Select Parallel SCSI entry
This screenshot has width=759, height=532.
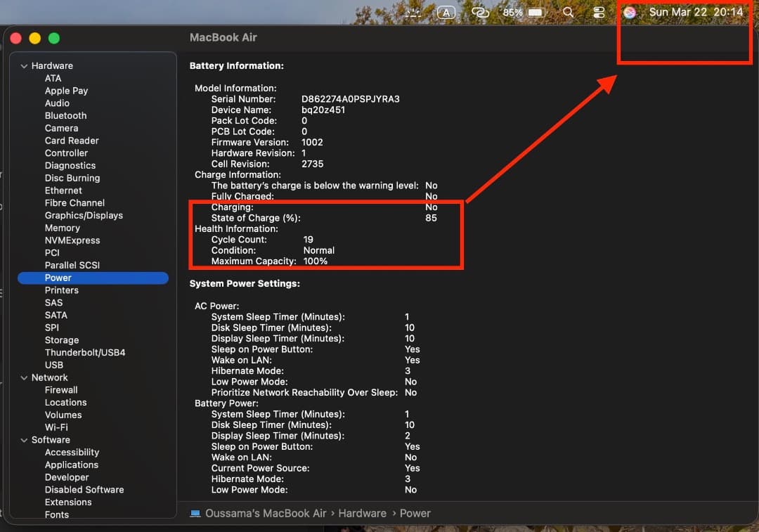tap(72, 265)
